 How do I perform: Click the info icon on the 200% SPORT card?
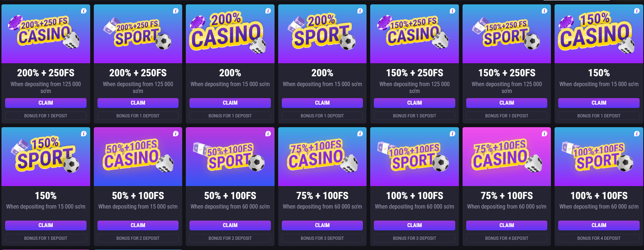tap(361, 11)
